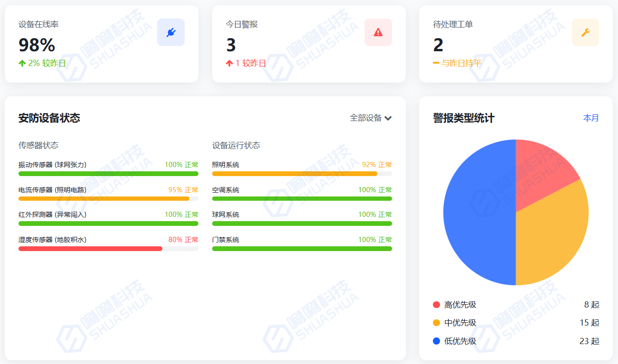Click the orange wrench work order icon

[x=585, y=32]
